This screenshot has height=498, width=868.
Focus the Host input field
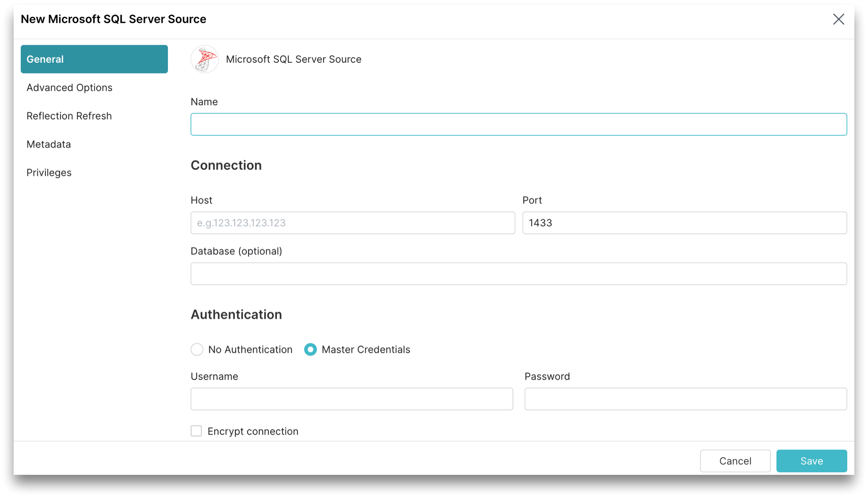pos(352,223)
